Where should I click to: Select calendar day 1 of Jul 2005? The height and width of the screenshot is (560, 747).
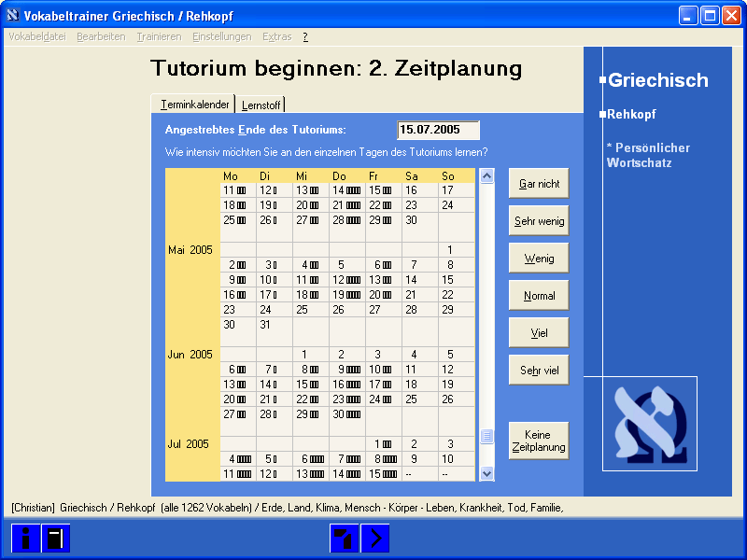click(x=384, y=444)
